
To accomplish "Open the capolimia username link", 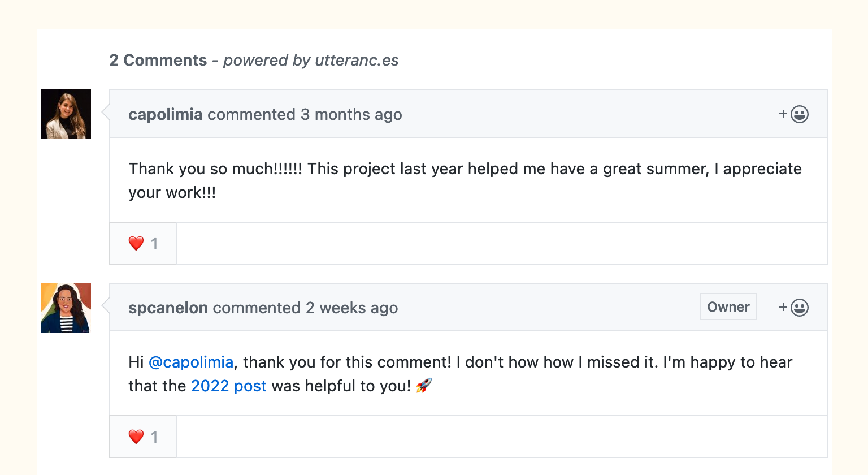I will (x=165, y=114).
